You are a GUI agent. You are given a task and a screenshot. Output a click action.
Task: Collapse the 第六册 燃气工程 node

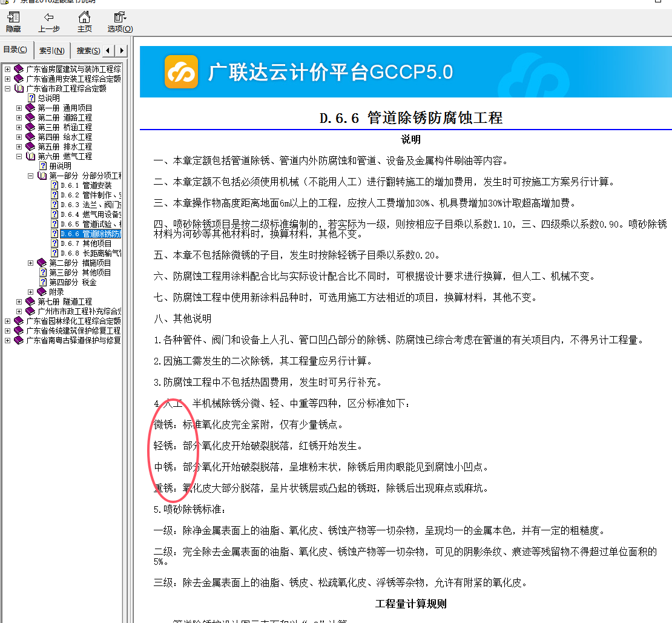19,156
